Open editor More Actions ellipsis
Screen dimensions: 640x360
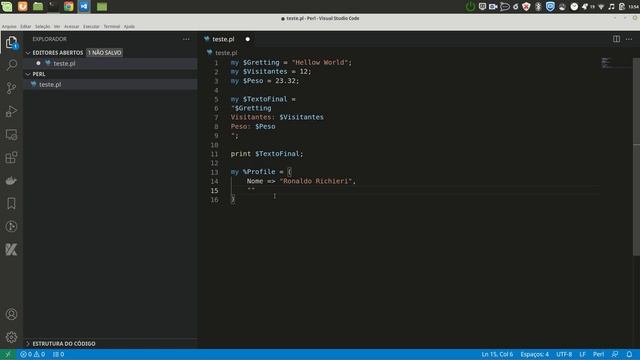(629, 39)
